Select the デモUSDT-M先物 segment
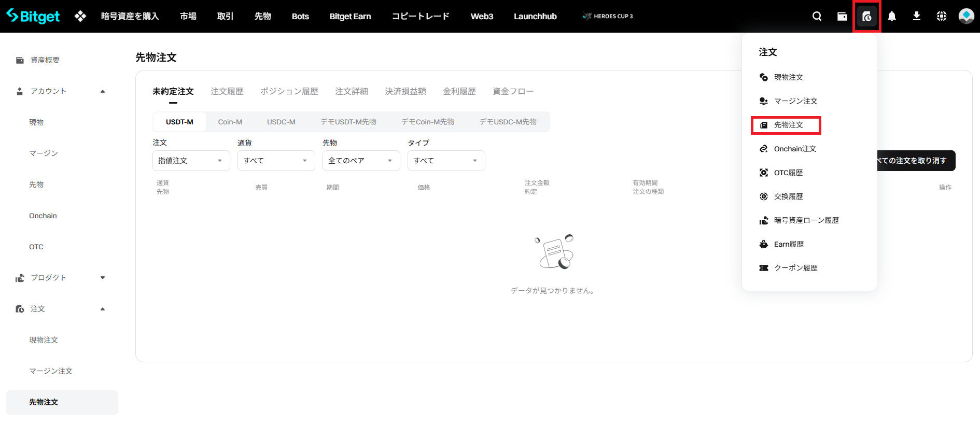Screen dimensions: 980x426 point(348,122)
